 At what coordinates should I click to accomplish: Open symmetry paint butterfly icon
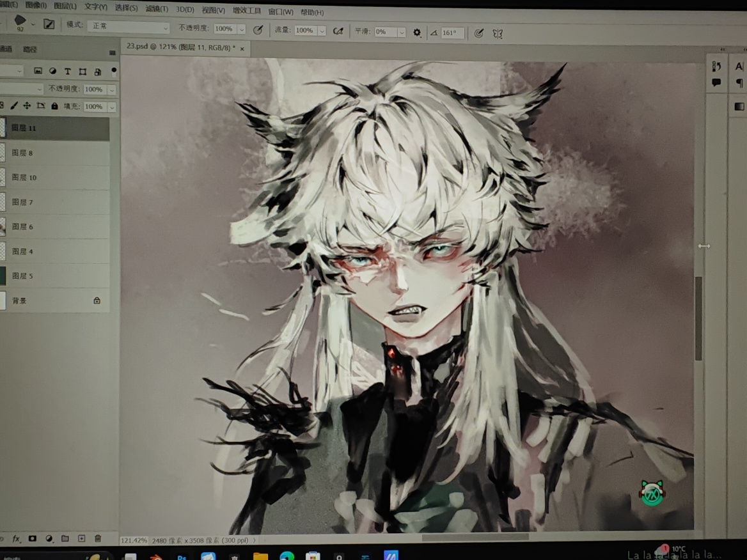(498, 34)
